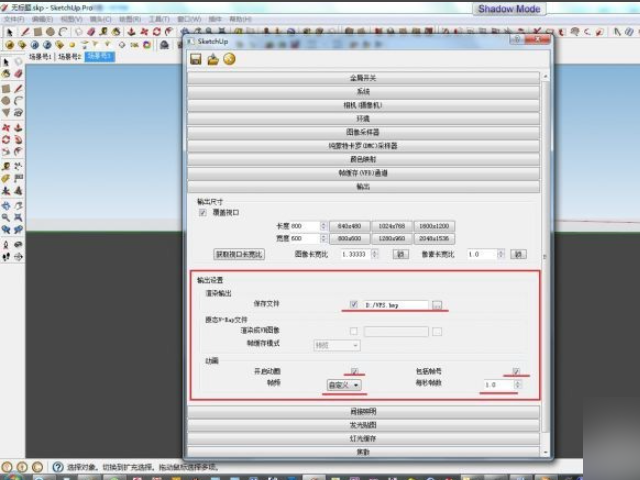
Task: Click the 1280x960 preset button
Action: [392, 238]
